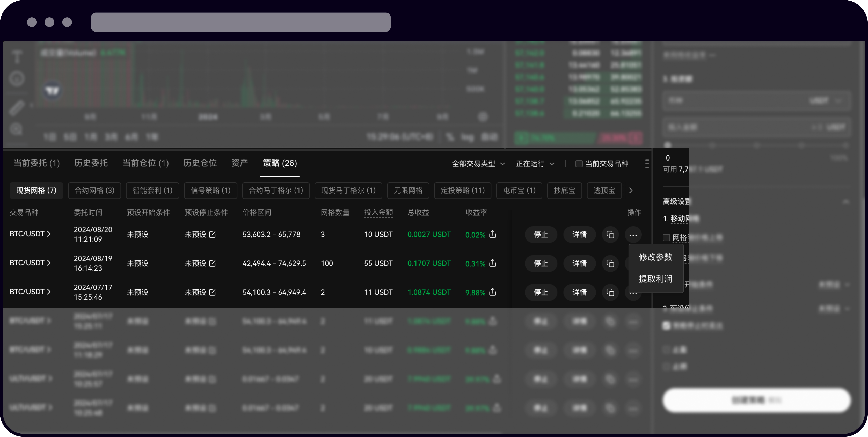
Task: Open the 全部交易类型 dropdown
Action: click(478, 164)
